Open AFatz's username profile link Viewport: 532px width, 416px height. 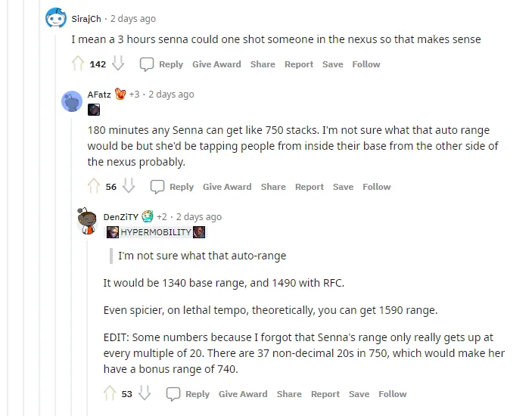[99, 95]
